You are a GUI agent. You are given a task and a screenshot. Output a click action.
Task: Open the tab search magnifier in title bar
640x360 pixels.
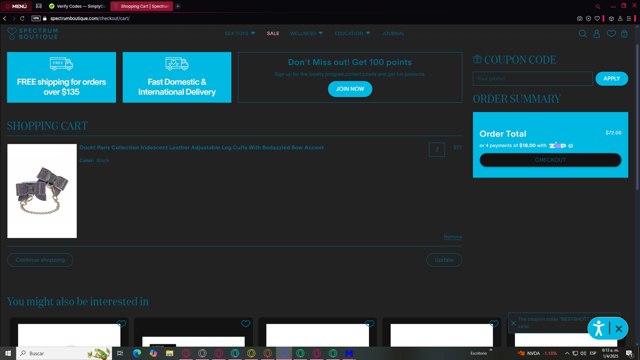598,6
